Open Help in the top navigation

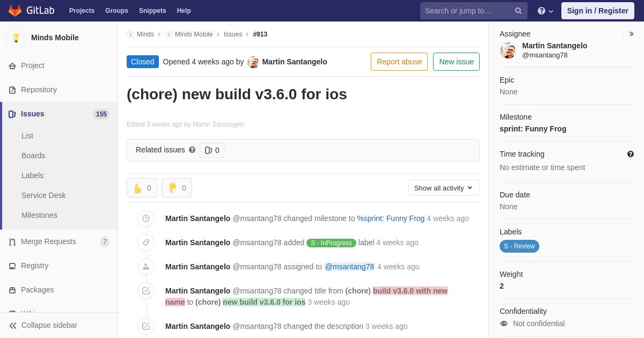pos(184,11)
